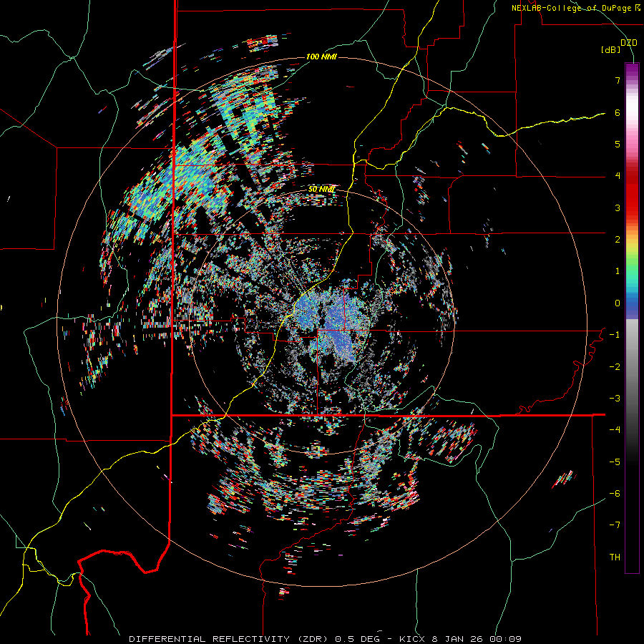Select the 100 NMI range ring label

(321, 57)
